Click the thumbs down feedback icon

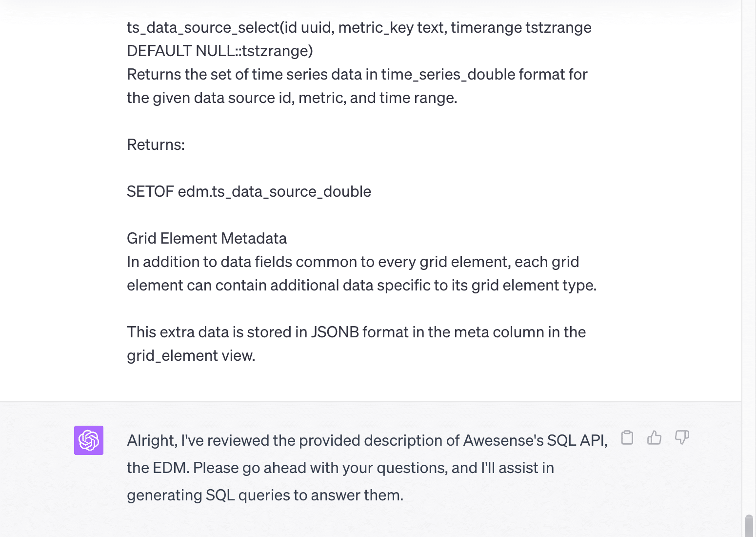click(x=681, y=438)
